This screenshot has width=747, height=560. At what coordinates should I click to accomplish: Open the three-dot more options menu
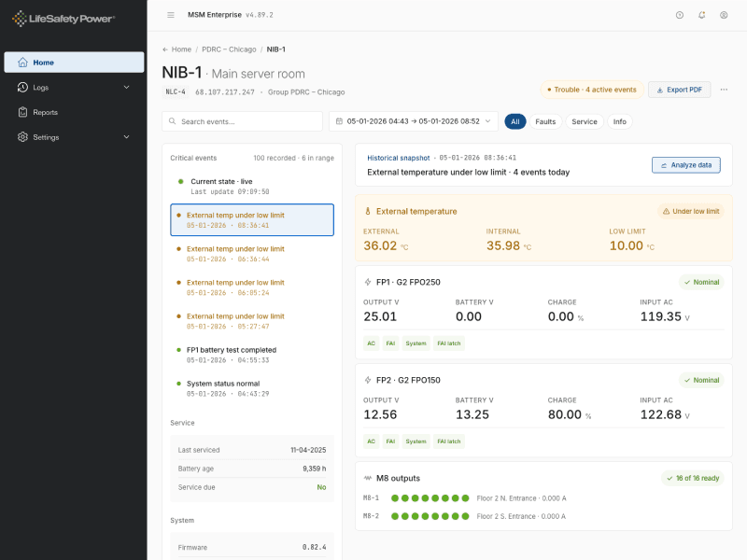pyautogui.click(x=724, y=90)
